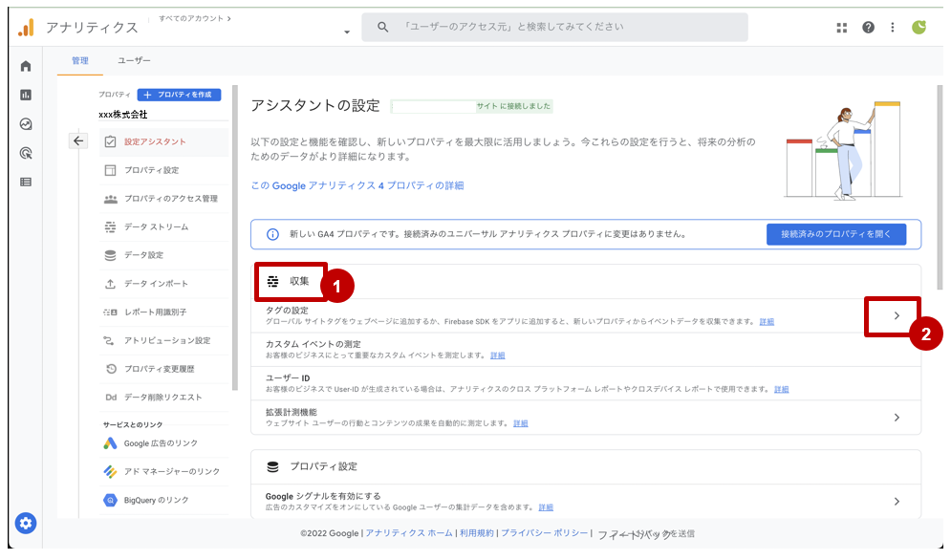Expand the 拡張計測機能 row chevron

coord(896,418)
